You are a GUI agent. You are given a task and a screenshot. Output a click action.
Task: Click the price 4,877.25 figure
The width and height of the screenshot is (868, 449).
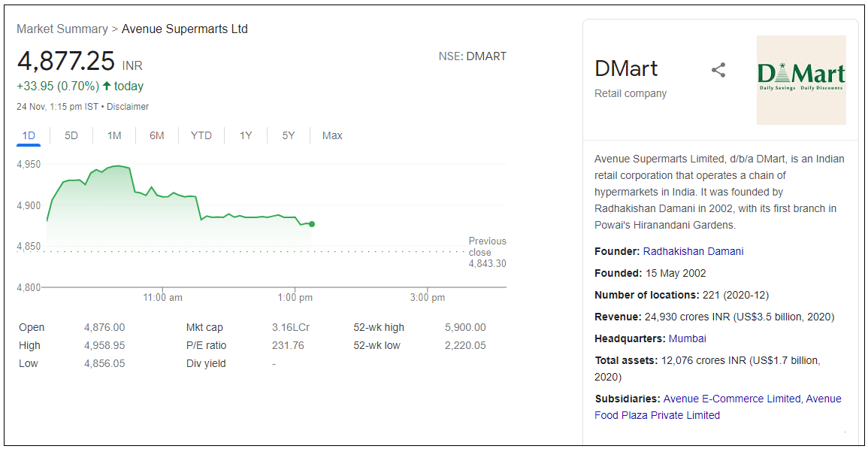pyautogui.click(x=66, y=60)
